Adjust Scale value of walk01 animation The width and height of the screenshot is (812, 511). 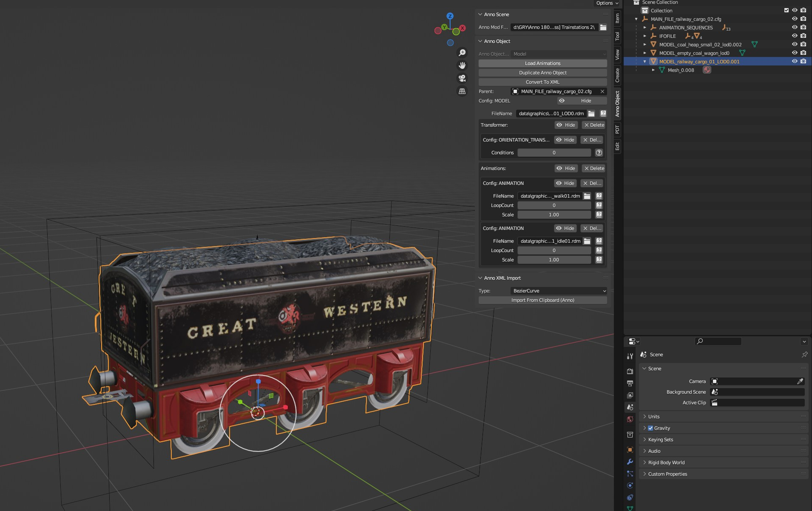point(554,215)
